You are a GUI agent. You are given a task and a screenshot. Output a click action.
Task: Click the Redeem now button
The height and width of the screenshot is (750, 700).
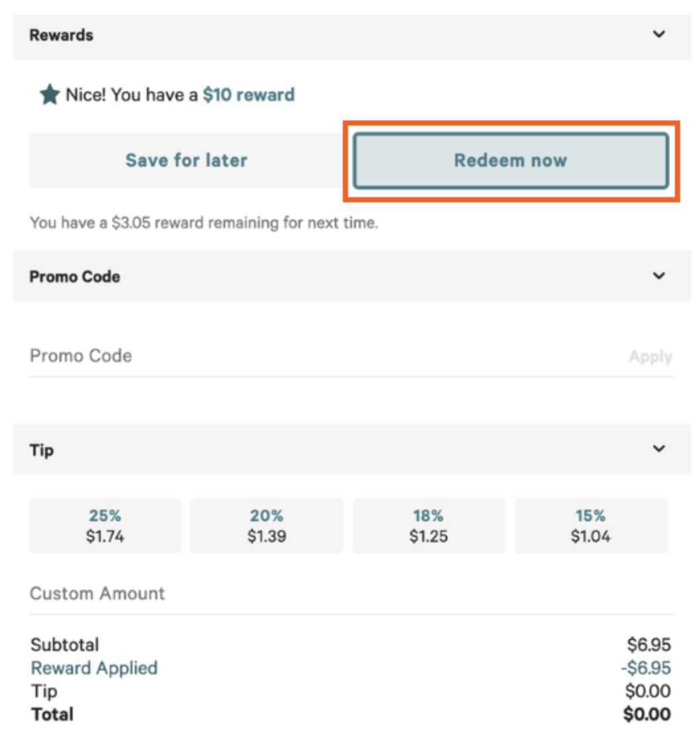point(511,160)
